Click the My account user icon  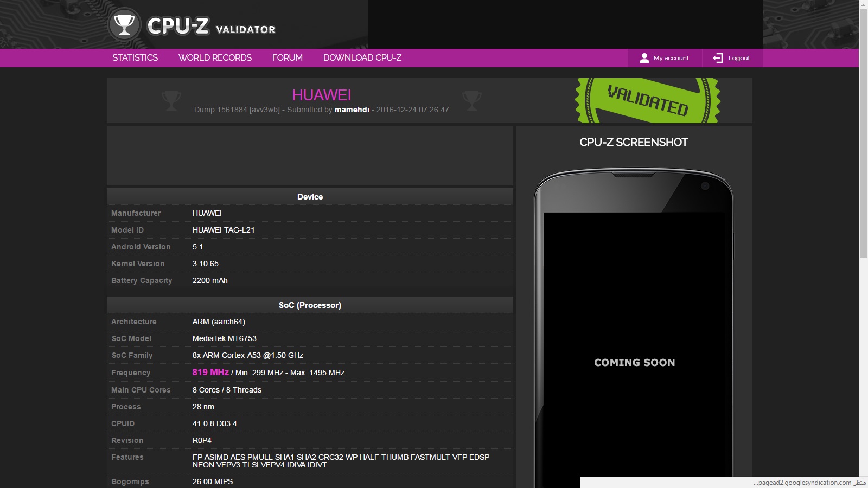(644, 58)
